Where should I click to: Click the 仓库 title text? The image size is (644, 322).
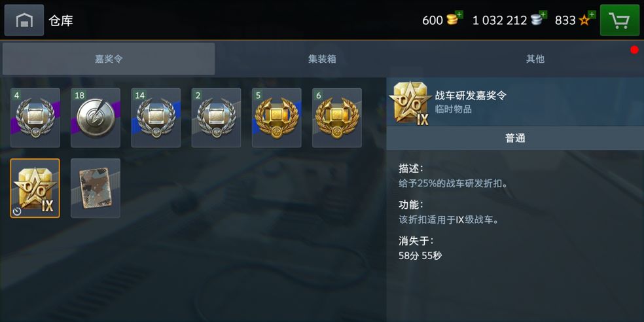[x=61, y=20]
